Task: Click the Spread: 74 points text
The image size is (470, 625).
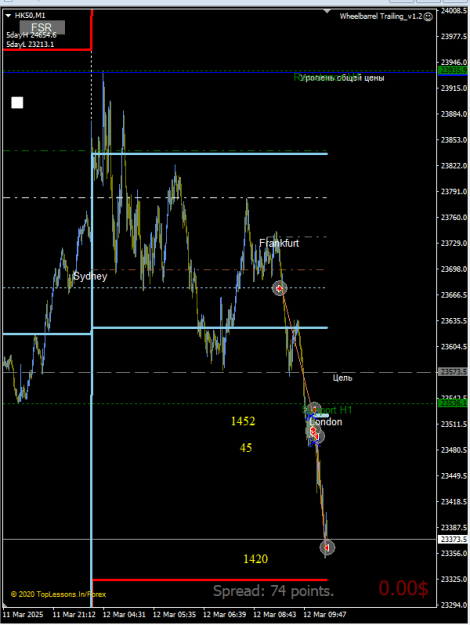Action: [x=273, y=591]
